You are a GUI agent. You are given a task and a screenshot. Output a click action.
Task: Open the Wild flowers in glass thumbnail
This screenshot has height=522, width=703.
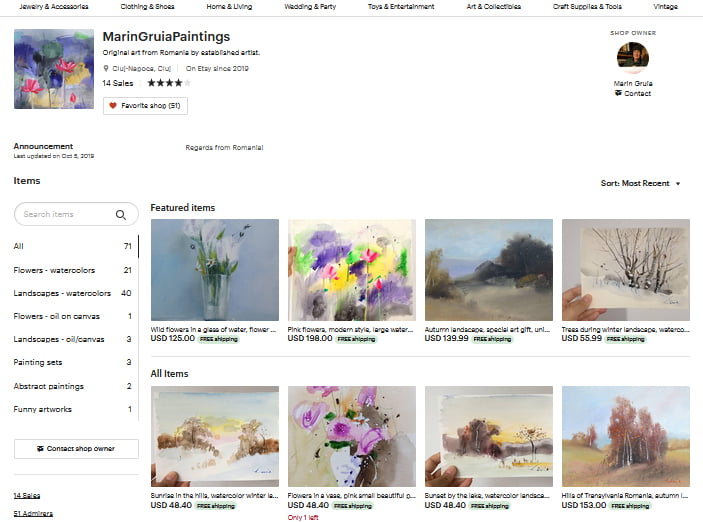click(214, 270)
